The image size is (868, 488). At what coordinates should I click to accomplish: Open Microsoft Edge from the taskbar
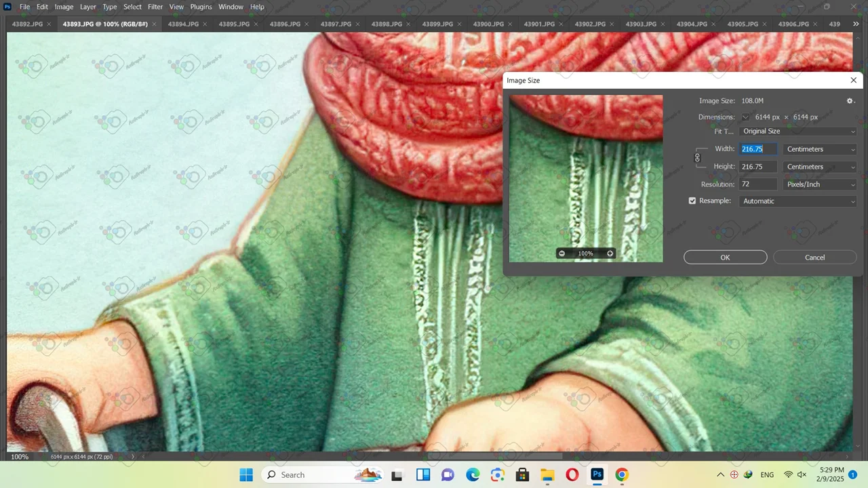[473, 475]
